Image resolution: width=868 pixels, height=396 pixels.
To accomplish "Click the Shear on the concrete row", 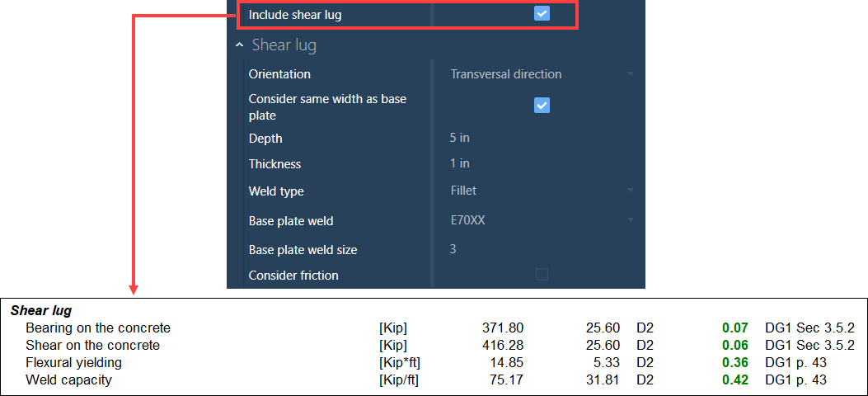I will tap(92, 345).
